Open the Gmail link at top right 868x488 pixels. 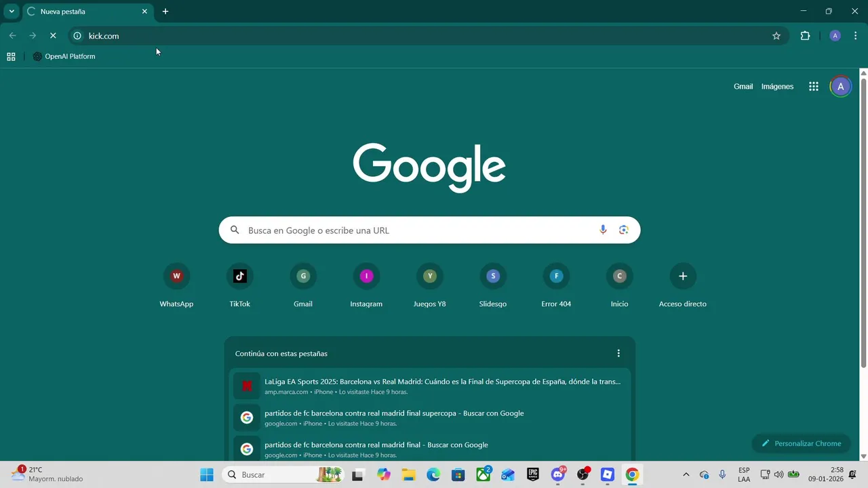point(743,87)
